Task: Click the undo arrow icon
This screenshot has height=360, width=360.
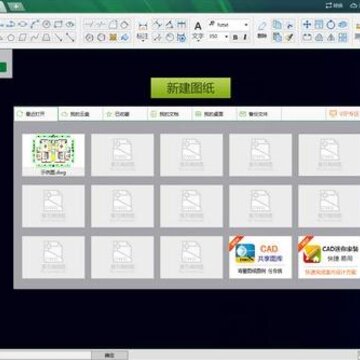Action: (290, 25)
